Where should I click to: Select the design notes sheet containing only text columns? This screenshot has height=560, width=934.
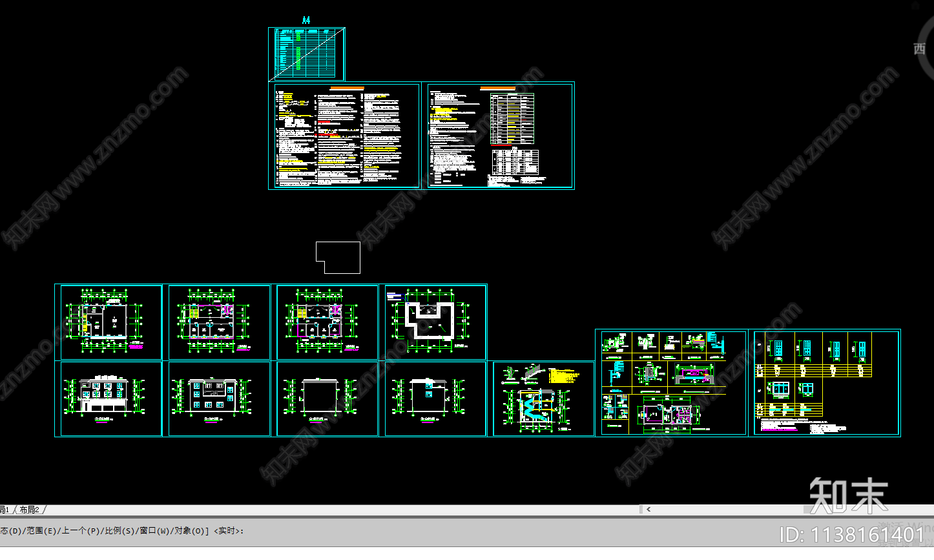coord(345,136)
